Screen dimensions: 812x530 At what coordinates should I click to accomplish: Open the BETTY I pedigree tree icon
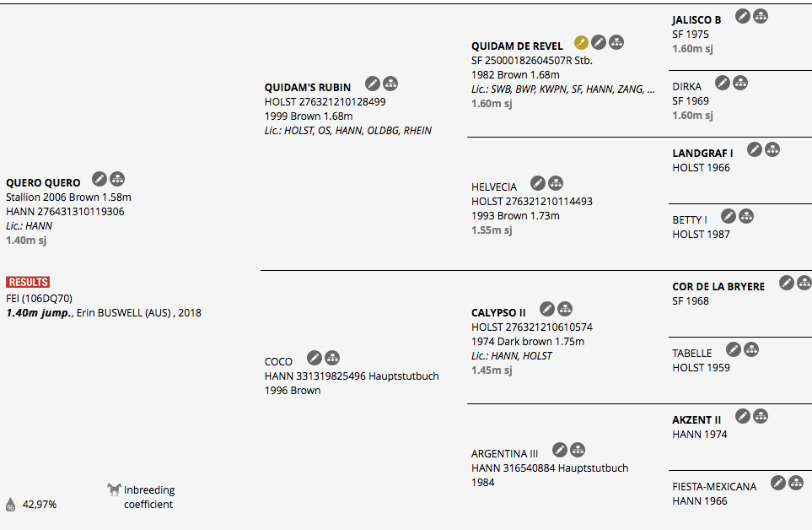(x=746, y=217)
